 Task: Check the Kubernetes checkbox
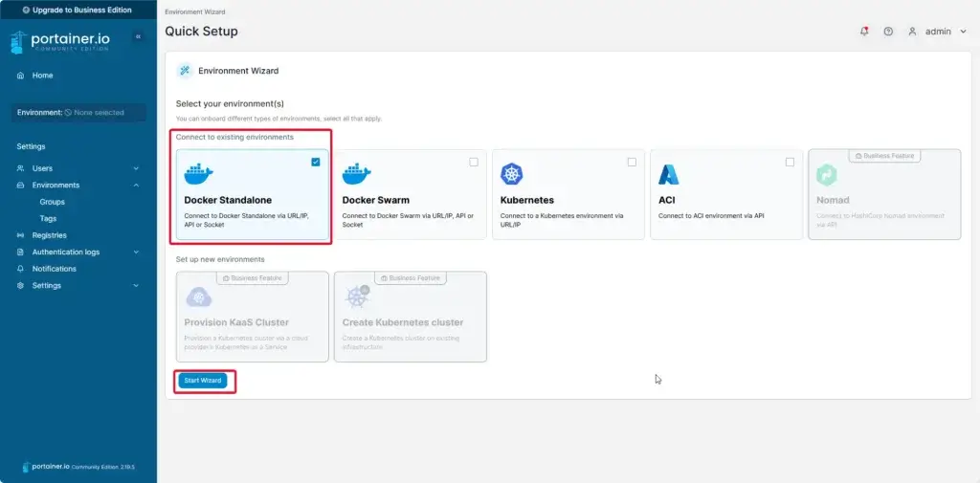point(632,162)
